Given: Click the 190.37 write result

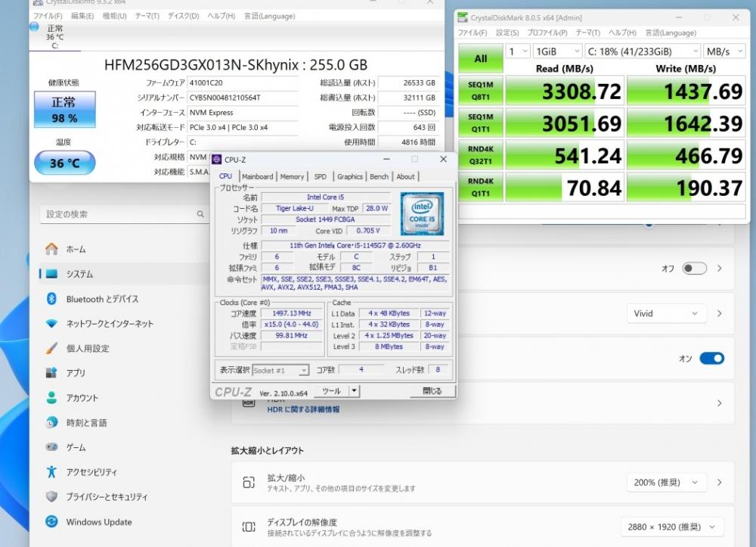Looking at the screenshot, I should tap(686, 187).
